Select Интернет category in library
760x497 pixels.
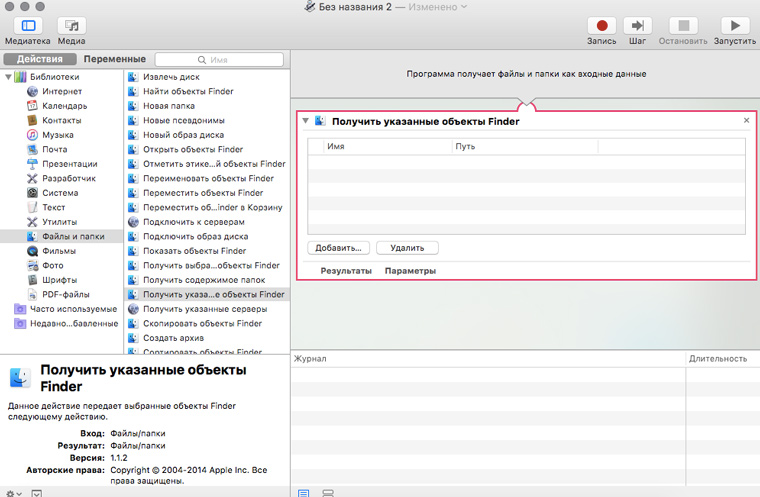[x=60, y=91]
